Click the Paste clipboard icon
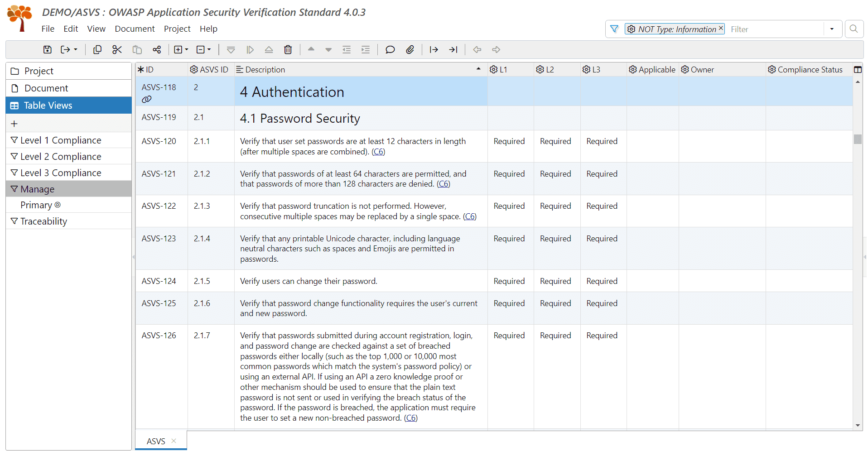Screen dimensions: 868x451 tap(137, 50)
